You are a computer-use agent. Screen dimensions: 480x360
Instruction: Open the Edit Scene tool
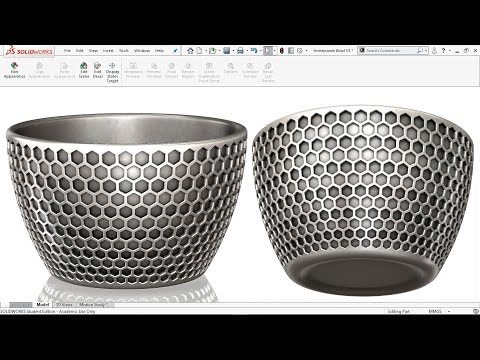click(x=84, y=70)
